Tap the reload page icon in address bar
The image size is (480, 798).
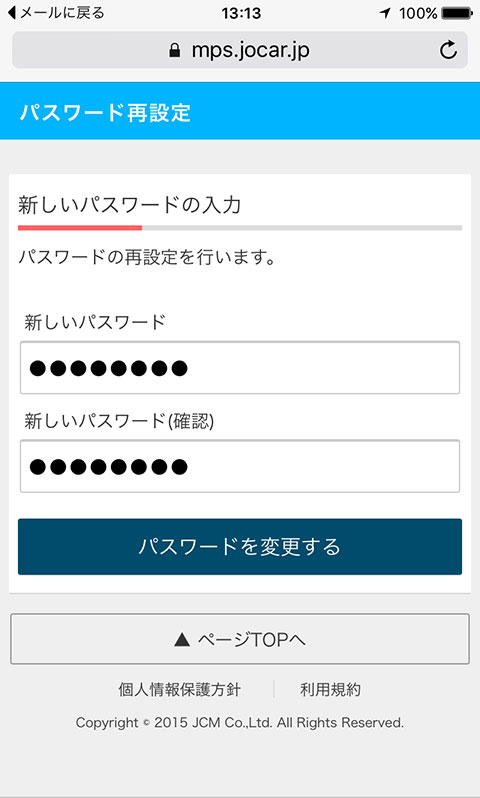(x=448, y=50)
